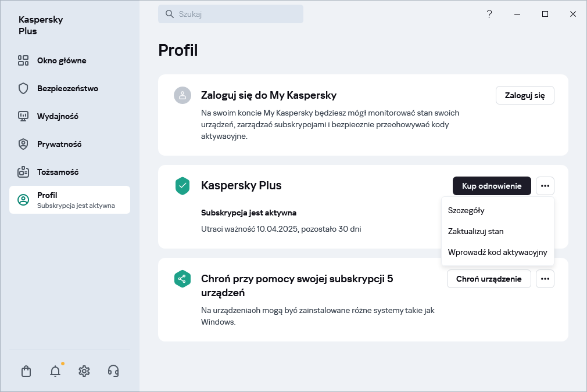The width and height of the screenshot is (587, 392).
Task: Open the notifications bell icon
Action: pyautogui.click(x=55, y=371)
